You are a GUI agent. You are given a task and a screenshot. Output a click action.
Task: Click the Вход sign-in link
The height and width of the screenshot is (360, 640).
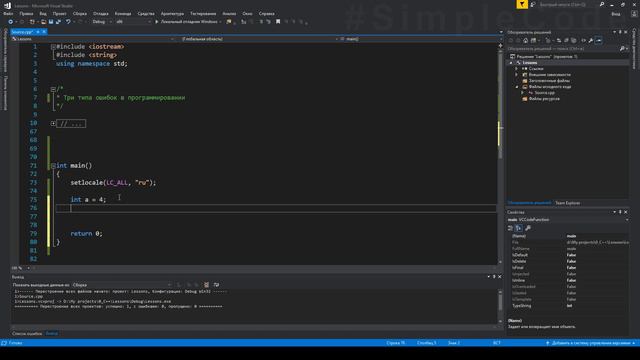click(616, 14)
